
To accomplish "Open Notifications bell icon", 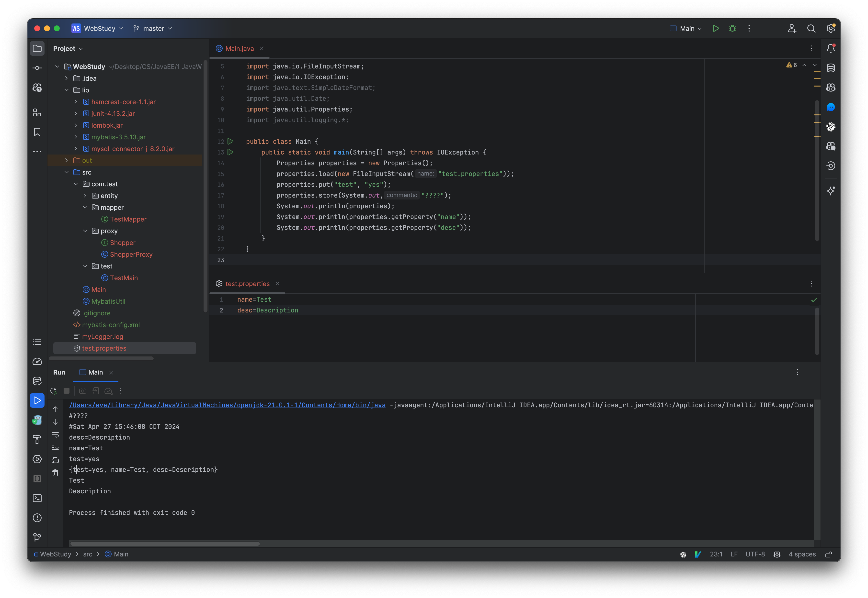I will [831, 48].
